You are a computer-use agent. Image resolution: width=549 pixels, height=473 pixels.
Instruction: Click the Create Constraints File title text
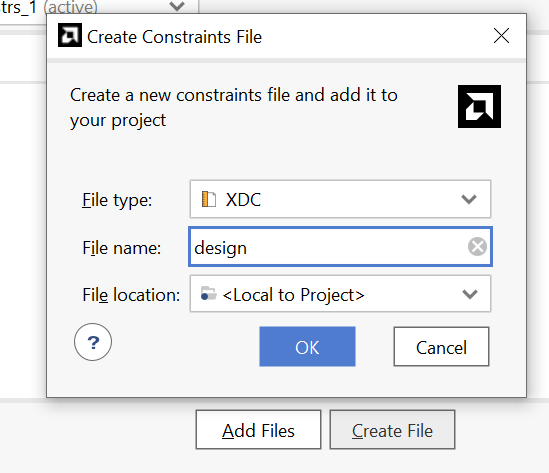tap(174, 37)
